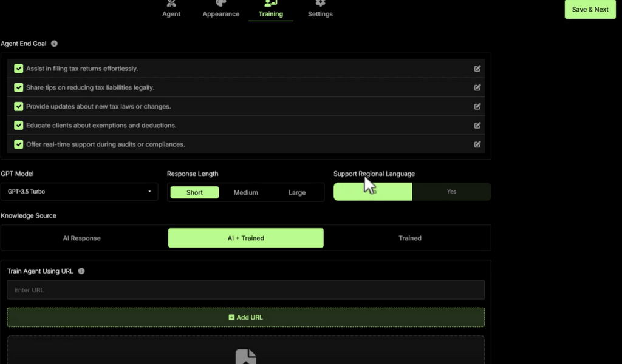The width and height of the screenshot is (622, 364).
Task: Set Response Length to Medium
Action: click(246, 192)
